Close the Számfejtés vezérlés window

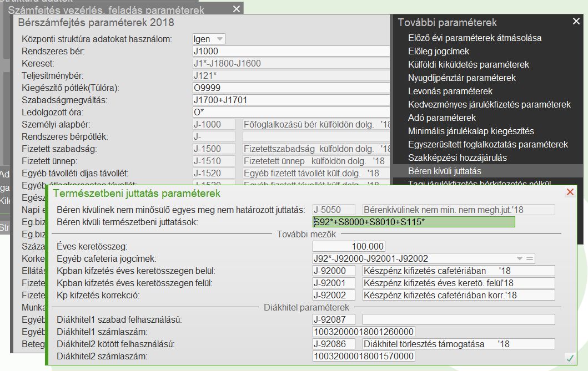[236, 9]
